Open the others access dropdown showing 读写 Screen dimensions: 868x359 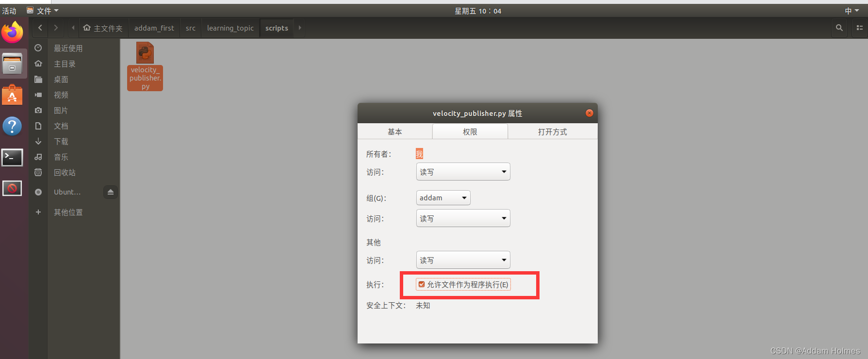(x=463, y=260)
